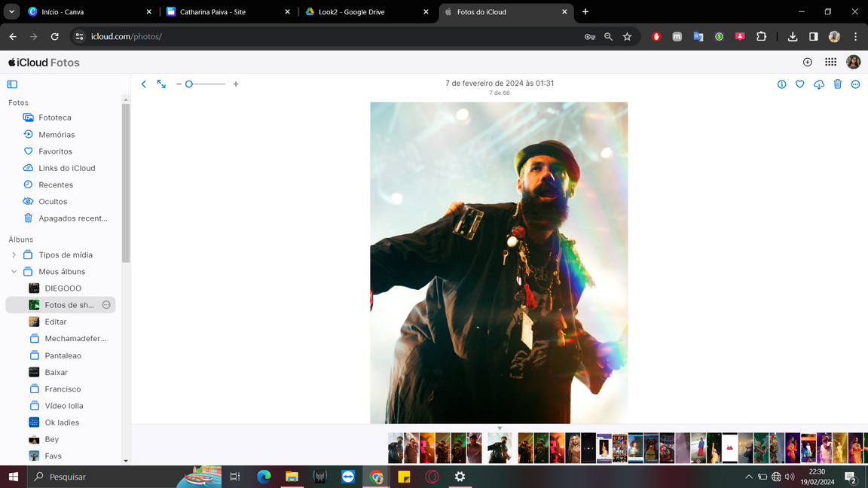Click the add circle icon in iCloud header
The width and height of the screenshot is (868, 488).
808,63
